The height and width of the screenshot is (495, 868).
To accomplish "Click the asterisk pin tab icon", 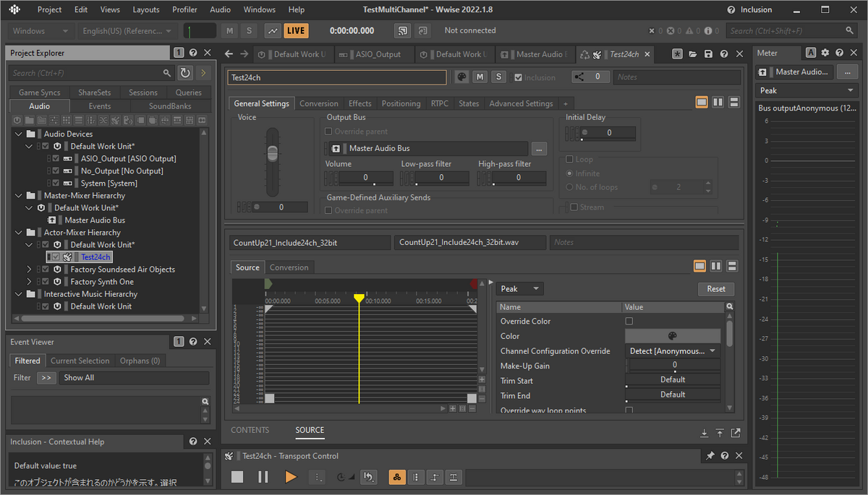I will pos(677,54).
